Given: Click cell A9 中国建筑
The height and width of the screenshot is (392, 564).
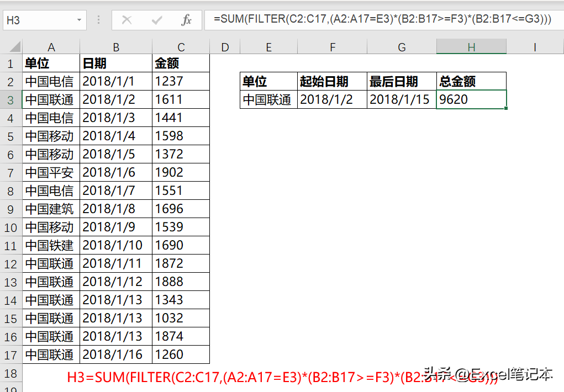Looking at the screenshot, I should 51,209.
